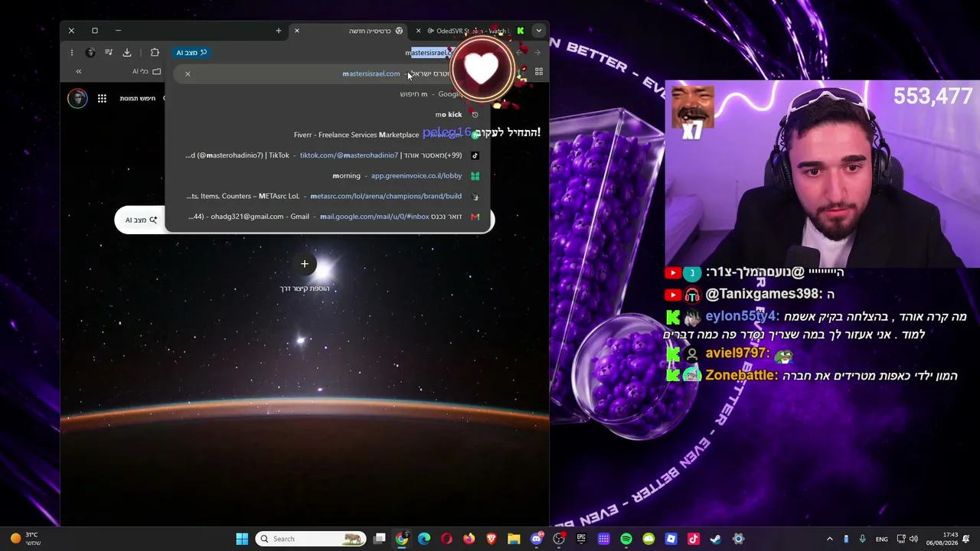The height and width of the screenshot is (551, 980).
Task: Open the Extensions puzzle-piece icon
Action: (155, 53)
